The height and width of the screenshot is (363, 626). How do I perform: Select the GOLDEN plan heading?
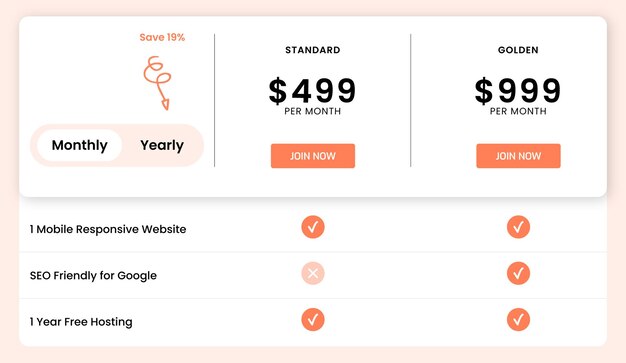[518, 50]
